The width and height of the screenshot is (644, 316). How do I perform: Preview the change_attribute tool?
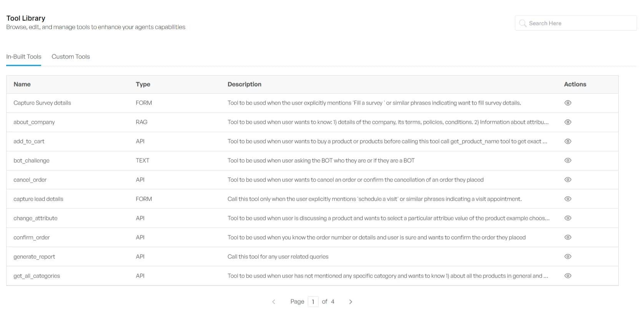pyautogui.click(x=568, y=218)
